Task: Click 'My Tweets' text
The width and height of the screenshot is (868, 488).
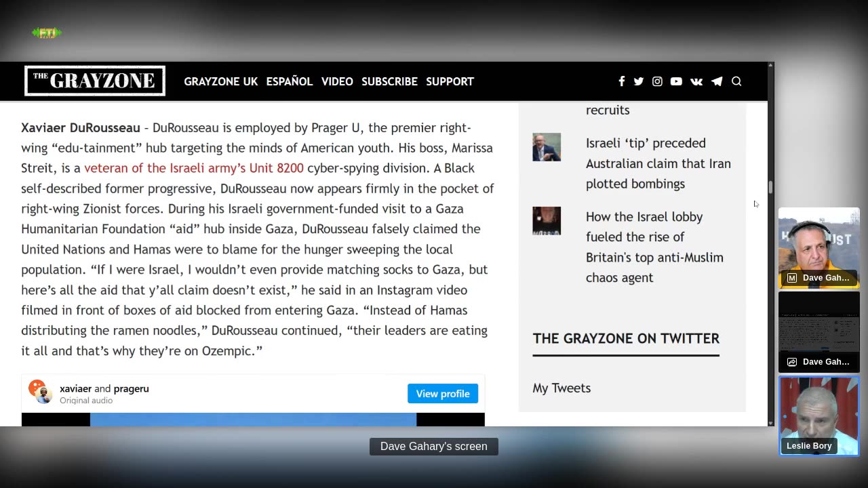Action: [561, 388]
